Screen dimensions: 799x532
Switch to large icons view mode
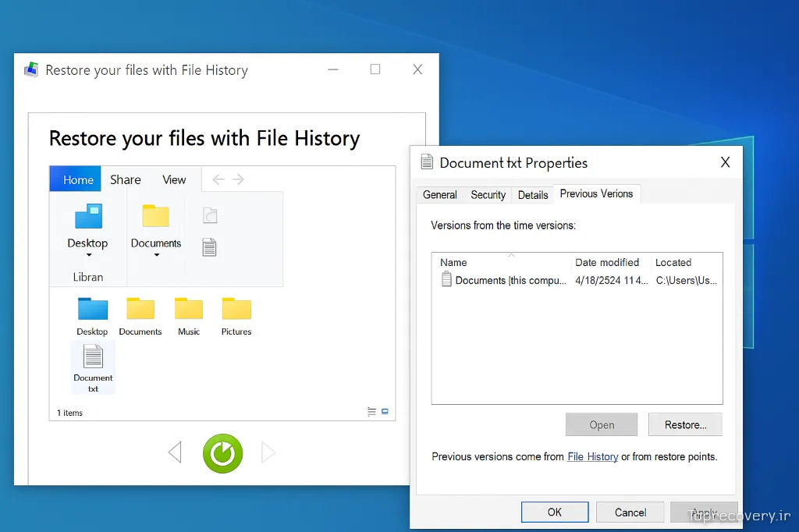(385, 411)
